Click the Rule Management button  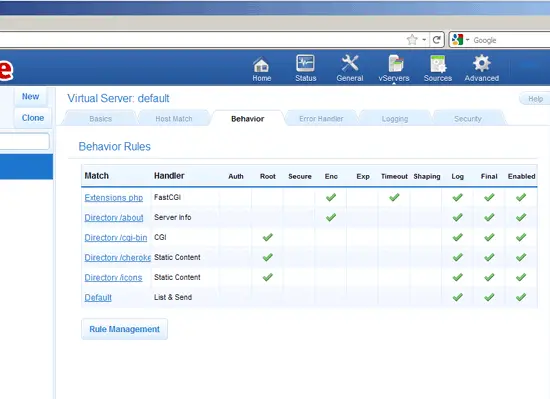[125, 329]
